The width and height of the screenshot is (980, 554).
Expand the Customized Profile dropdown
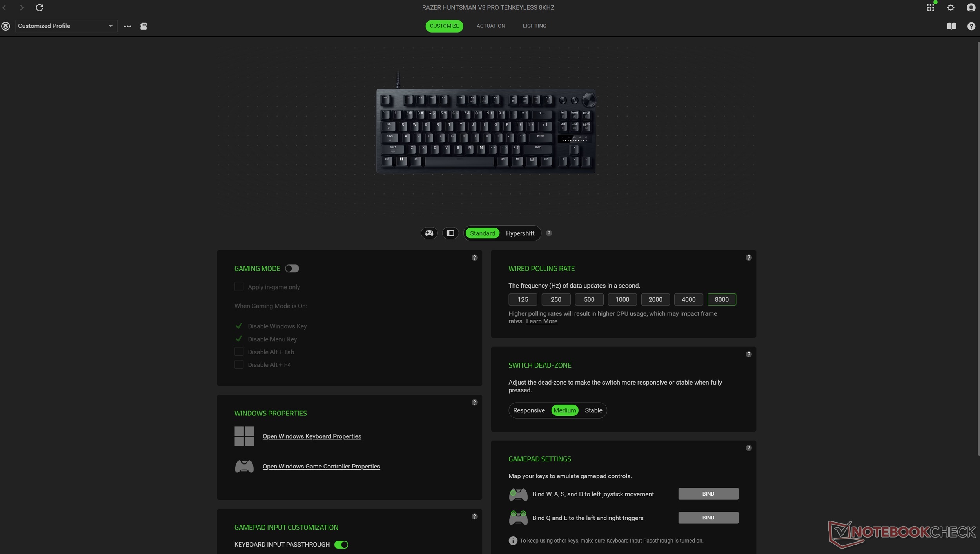pos(66,26)
